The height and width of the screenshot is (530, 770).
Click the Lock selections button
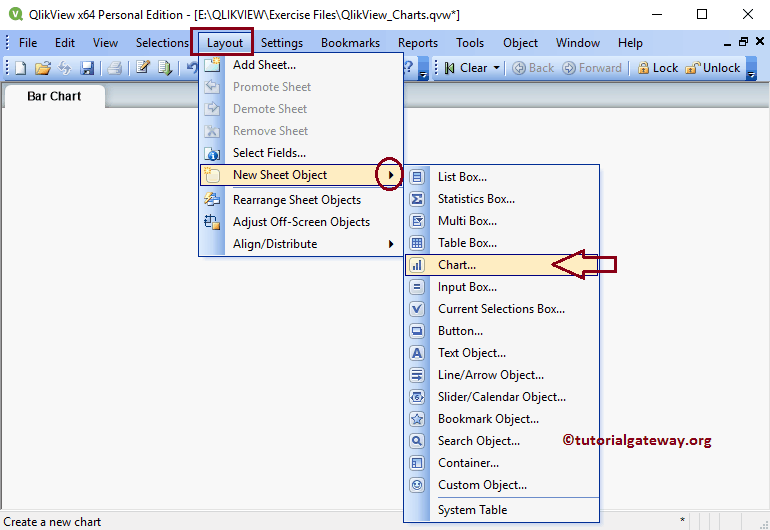(x=658, y=68)
